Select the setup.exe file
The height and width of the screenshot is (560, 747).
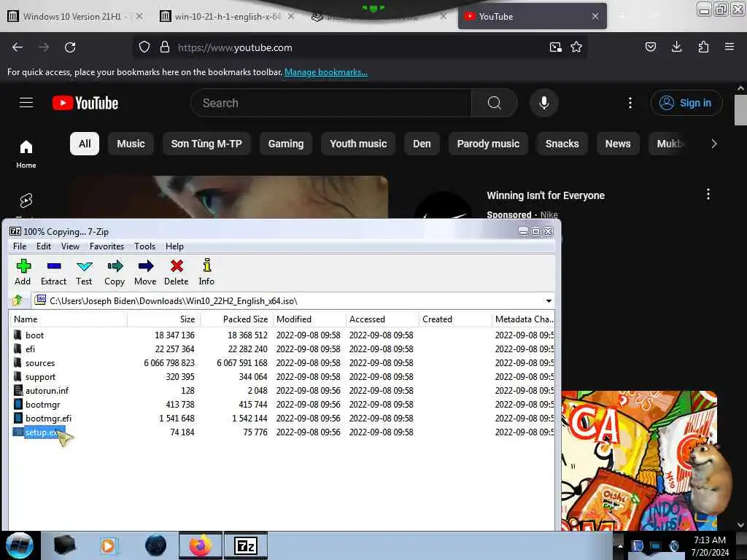[x=282, y=432]
